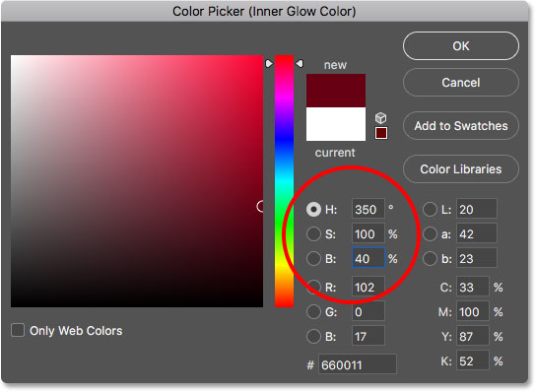Click the a field showing 42
Screen dimensions: 536x392
pyautogui.click(x=477, y=234)
